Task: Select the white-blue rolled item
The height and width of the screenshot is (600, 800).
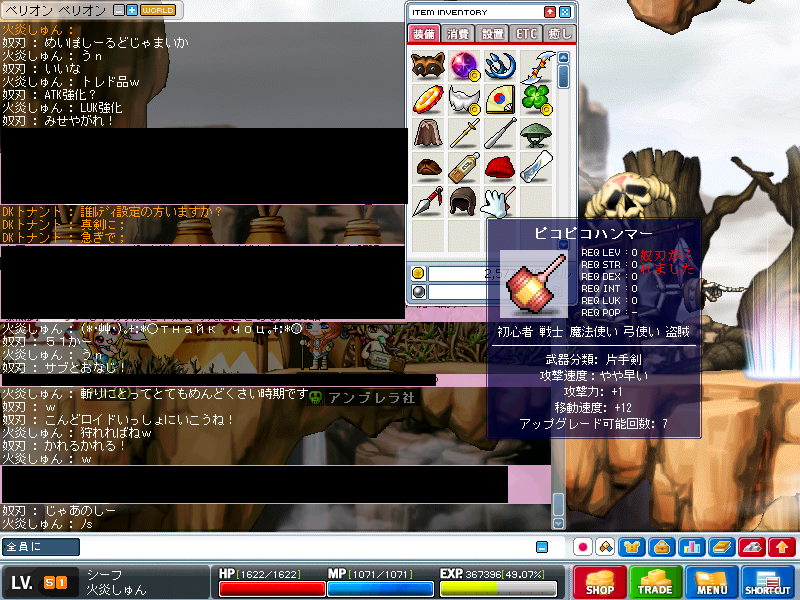Action: point(536,167)
